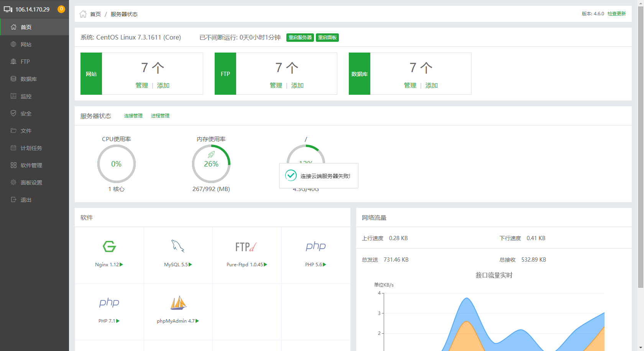Select 退出 to log out
This screenshot has height=351, width=644.
[34, 199]
